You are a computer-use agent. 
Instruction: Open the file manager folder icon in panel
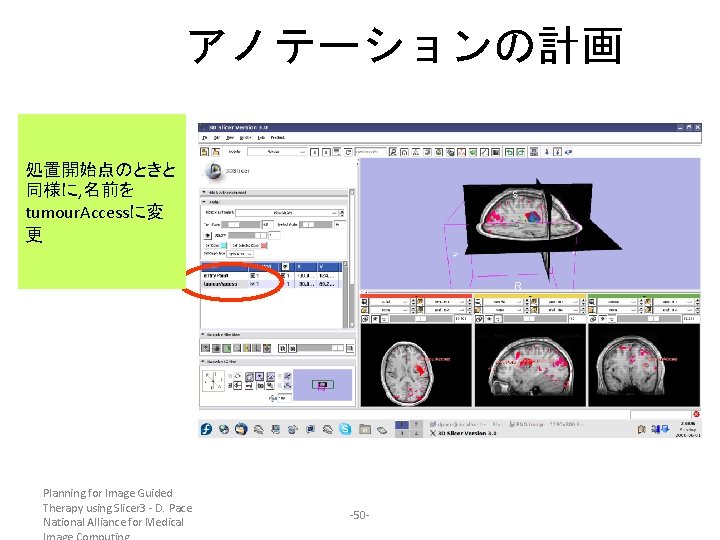tap(365, 429)
